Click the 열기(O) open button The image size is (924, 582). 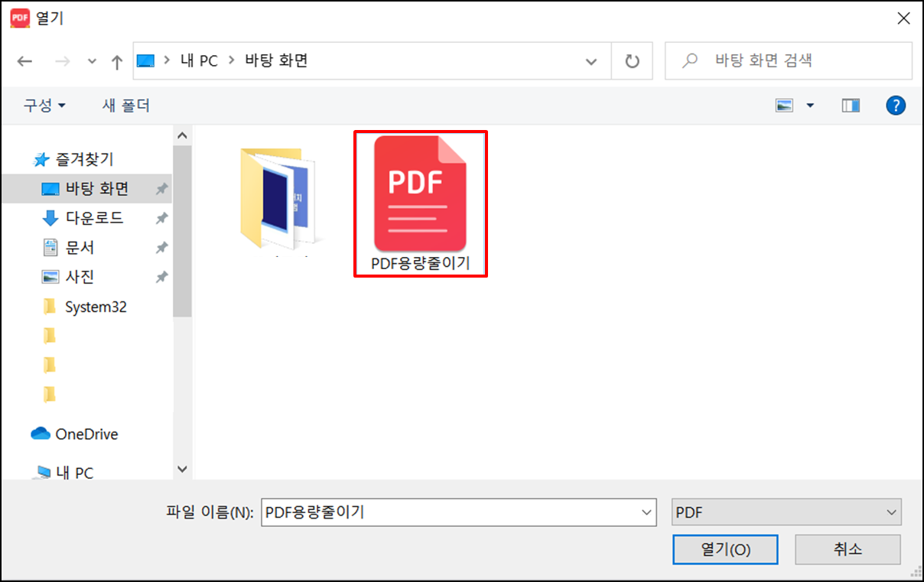725,549
